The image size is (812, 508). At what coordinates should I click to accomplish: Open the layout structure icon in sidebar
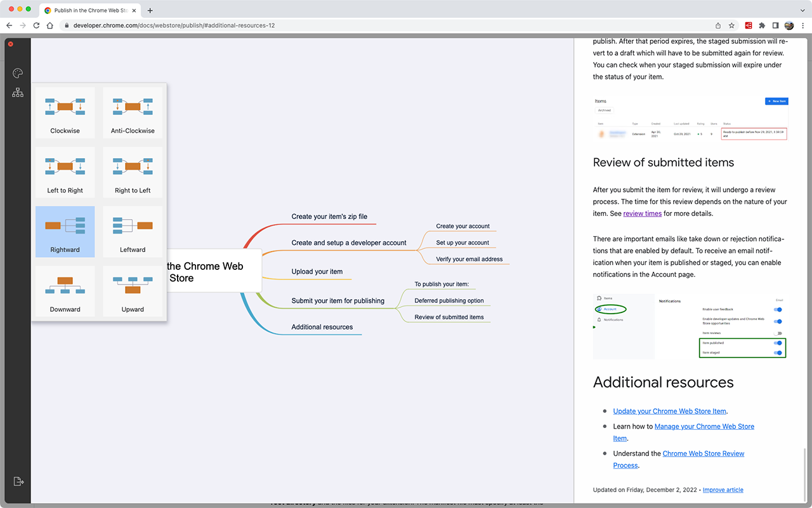[18, 93]
